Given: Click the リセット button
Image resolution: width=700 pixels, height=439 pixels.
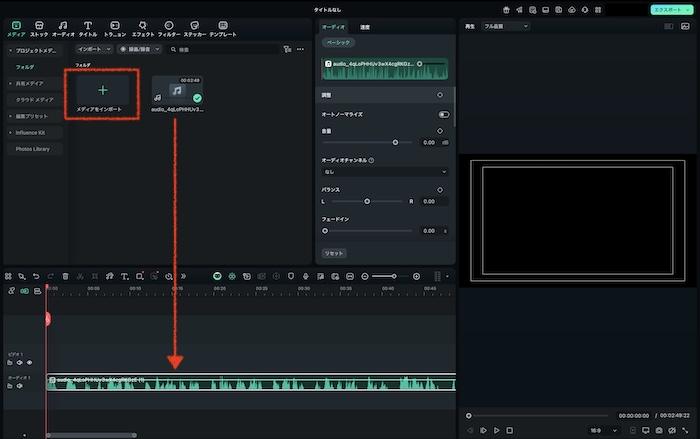Looking at the screenshot, I should point(334,253).
